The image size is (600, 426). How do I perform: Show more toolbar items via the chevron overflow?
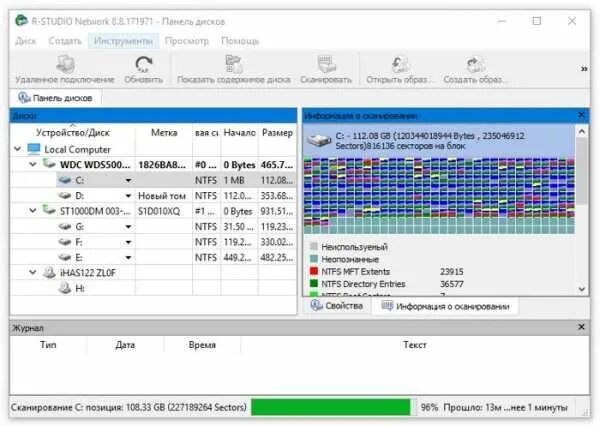584,69
